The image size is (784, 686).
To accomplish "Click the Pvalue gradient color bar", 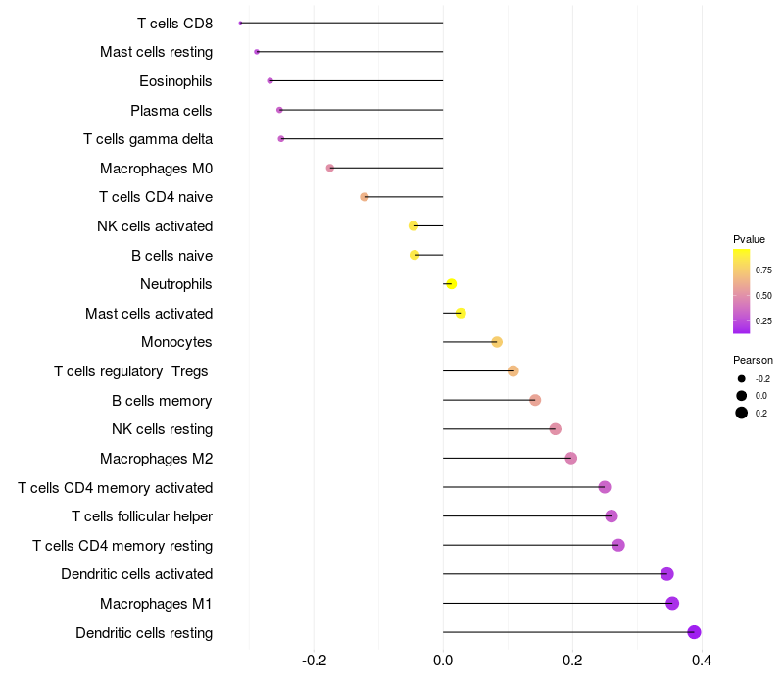I will pos(742,291).
